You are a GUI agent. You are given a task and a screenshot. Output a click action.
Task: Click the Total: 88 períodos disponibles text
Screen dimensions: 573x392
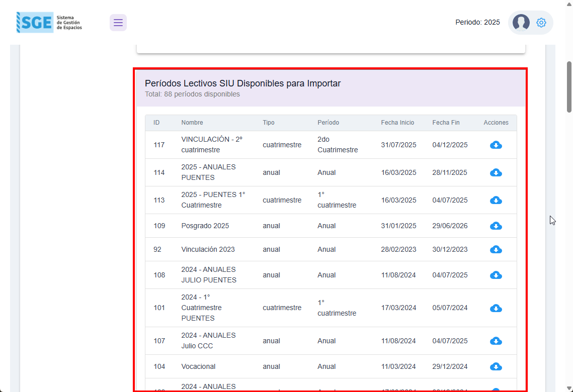coord(192,94)
